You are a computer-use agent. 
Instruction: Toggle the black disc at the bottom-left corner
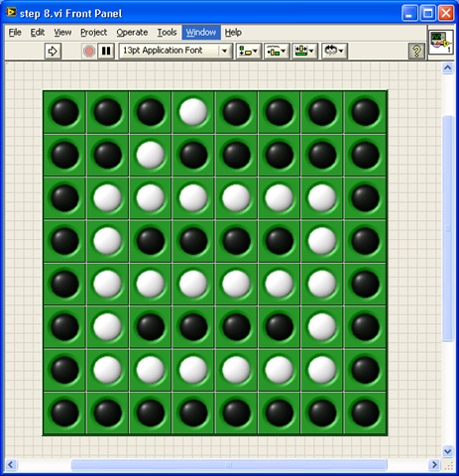pyautogui.click(x=64, y=413)
